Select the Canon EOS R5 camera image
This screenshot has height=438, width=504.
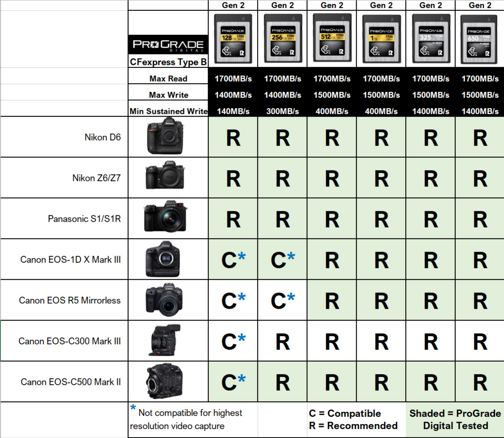tap(164, 300)
